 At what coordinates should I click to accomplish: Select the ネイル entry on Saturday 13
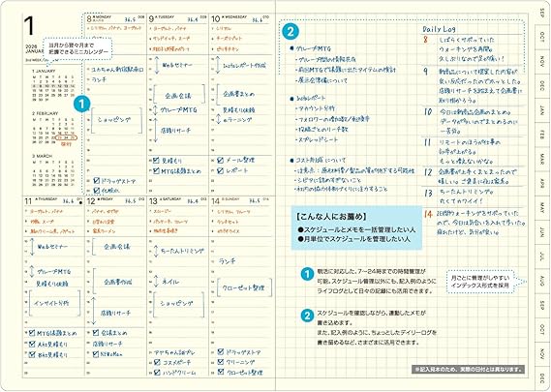point(170,282)
